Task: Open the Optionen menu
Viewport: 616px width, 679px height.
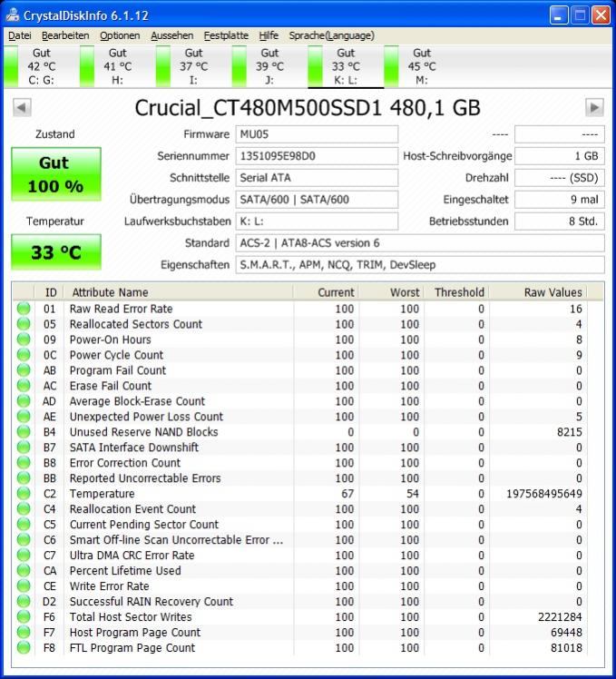Action: pyautogui.click(x=120, y=35)
